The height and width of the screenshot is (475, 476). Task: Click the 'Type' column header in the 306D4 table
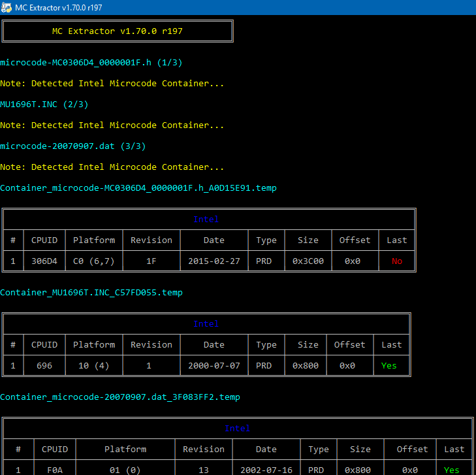(266, 240)
